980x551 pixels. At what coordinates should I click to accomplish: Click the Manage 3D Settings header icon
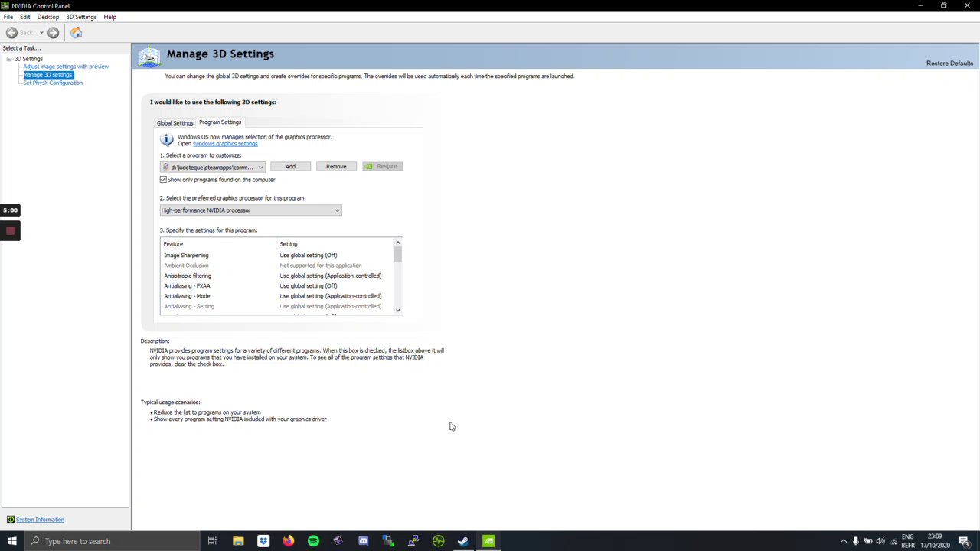(x=149, y=57)
